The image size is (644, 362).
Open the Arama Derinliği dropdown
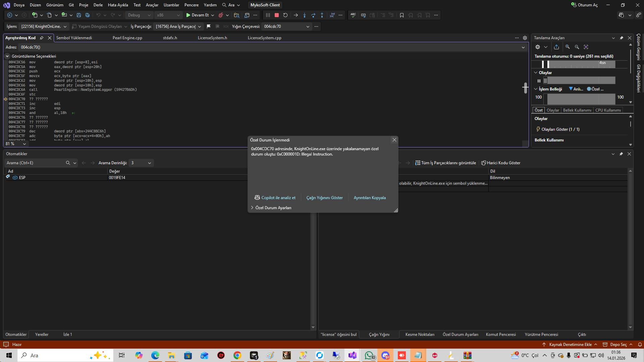[x=141, y=163]
